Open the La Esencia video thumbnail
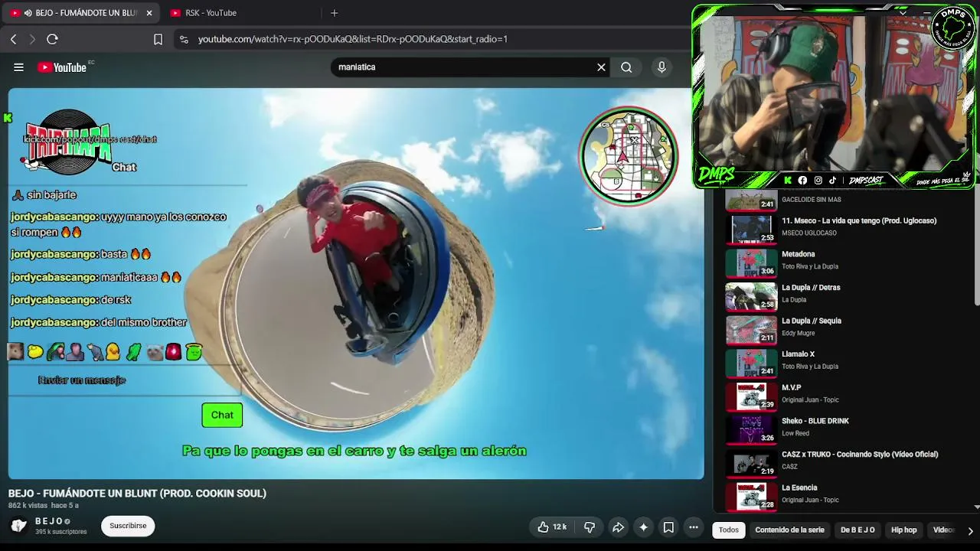Viewport: 980px width, 551px height. (x=751, y=497)
